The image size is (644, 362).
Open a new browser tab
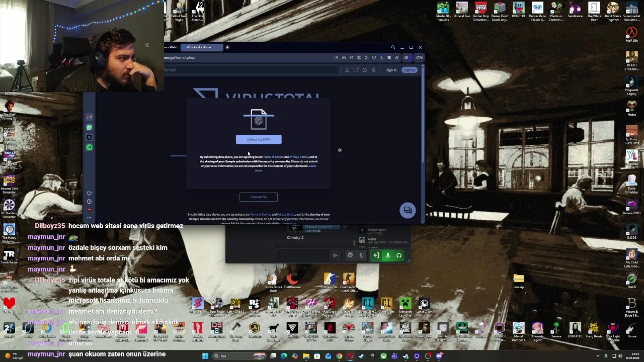coord(227,47)
